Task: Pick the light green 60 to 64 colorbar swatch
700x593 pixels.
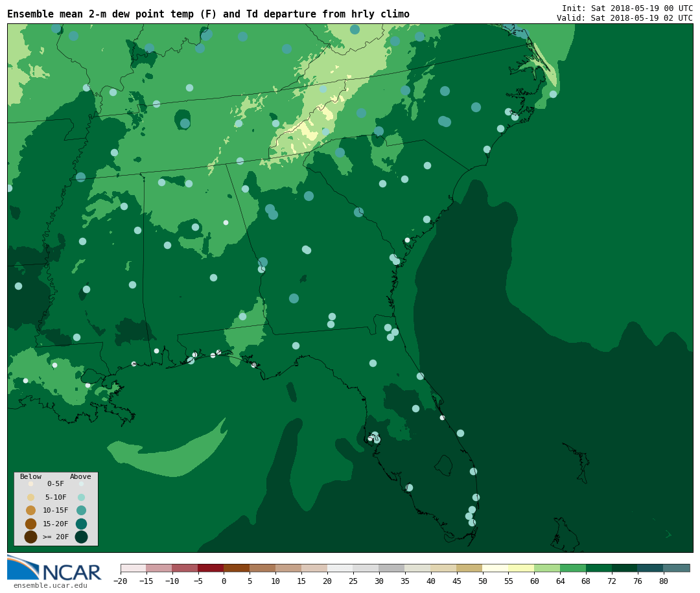Action: click(547, 568)
